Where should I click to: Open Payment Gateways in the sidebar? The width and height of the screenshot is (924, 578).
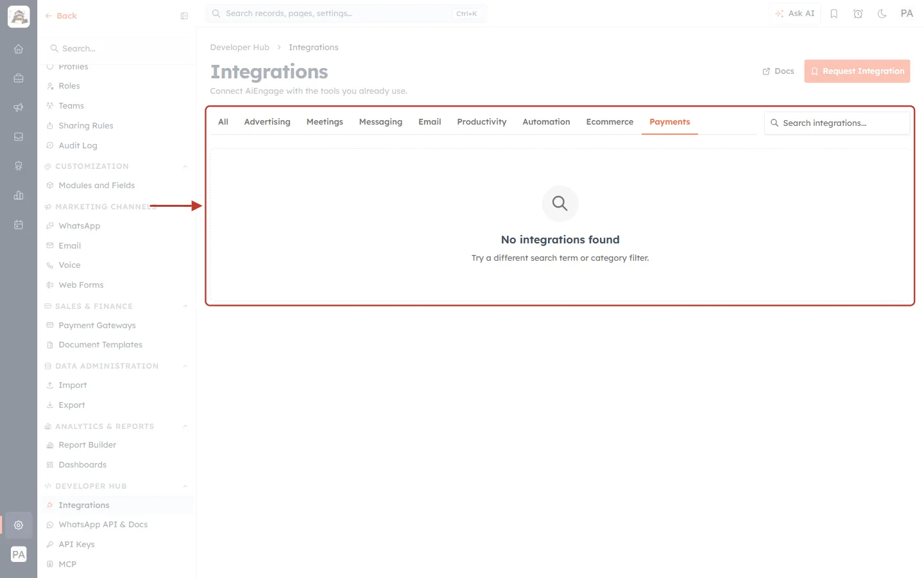tap(97, 326)
